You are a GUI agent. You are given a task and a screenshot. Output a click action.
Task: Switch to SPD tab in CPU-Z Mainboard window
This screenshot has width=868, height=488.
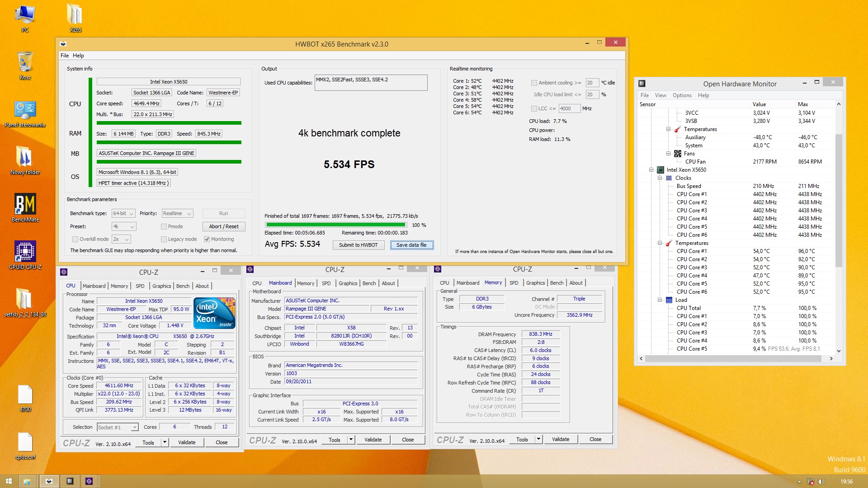coord(326,283)
